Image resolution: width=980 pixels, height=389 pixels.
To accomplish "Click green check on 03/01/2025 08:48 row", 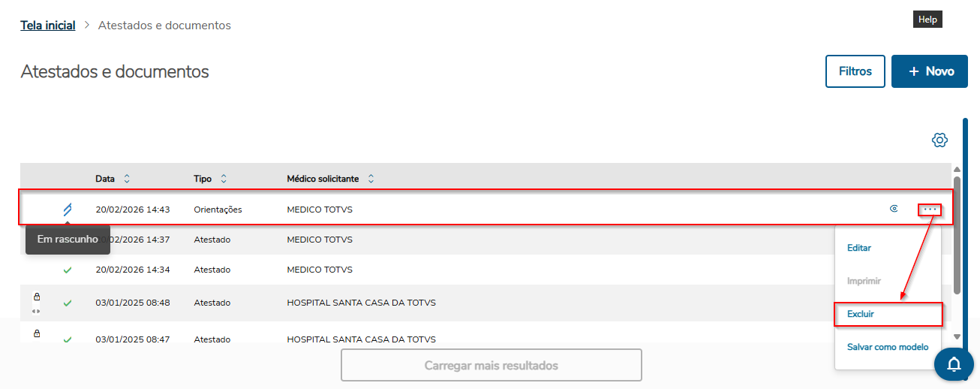I will pyautogui.click(x=68, y=303).
